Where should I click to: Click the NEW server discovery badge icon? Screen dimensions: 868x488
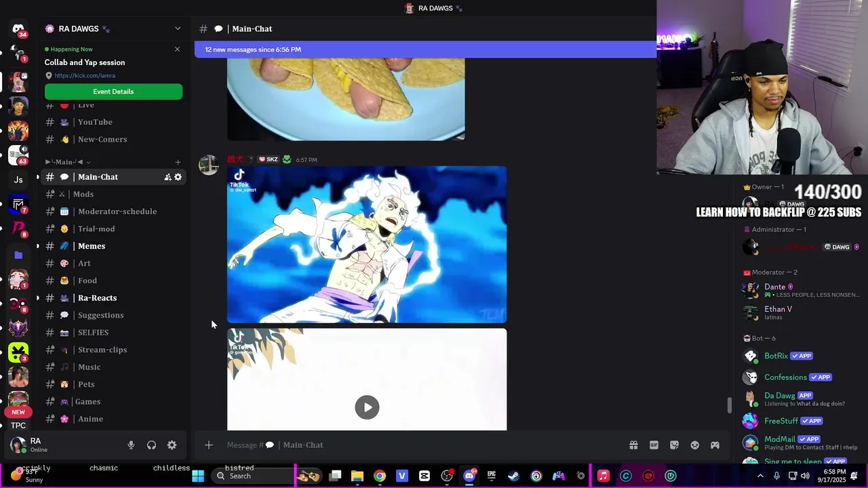click(x=18, y=412)
